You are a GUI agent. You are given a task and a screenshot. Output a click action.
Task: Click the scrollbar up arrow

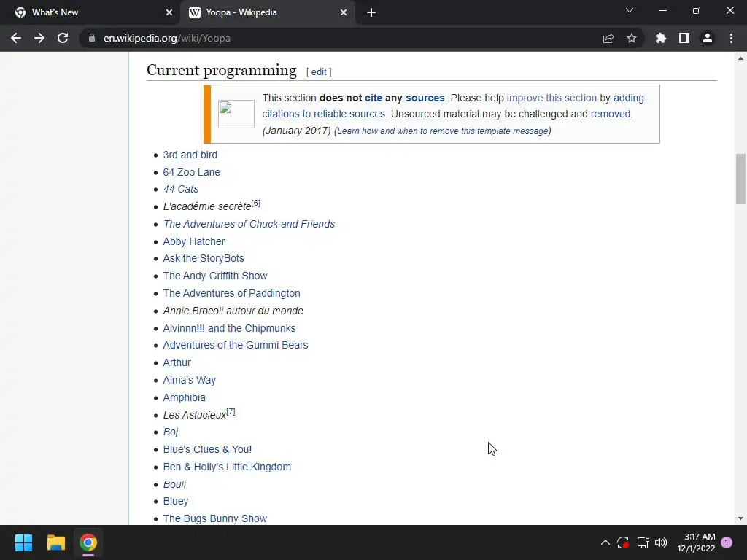coord(740,58)
